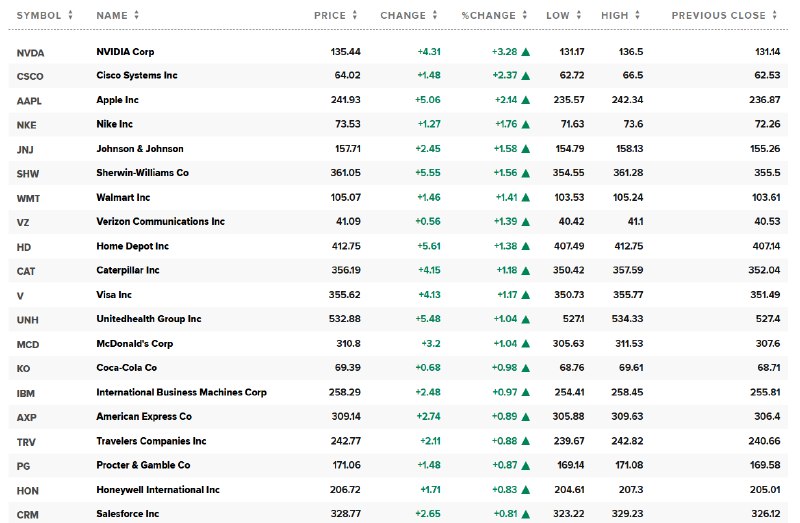Open Nike Inc stock link

(114, 124)
